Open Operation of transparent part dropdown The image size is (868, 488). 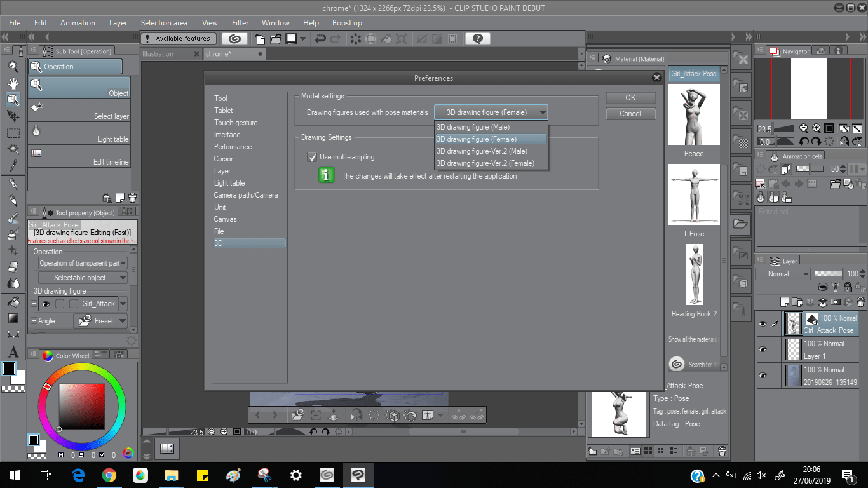click(83, 263)
